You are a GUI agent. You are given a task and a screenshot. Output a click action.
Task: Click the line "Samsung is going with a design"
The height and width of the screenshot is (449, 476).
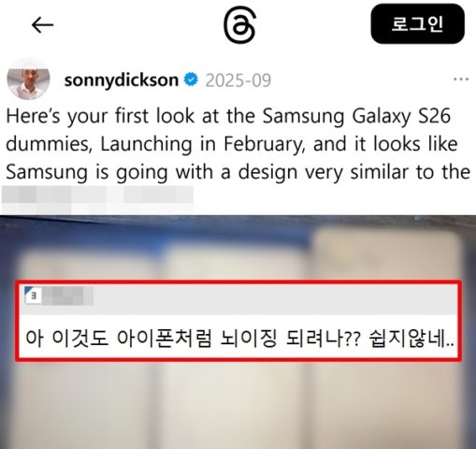click(x=238, y=172)
